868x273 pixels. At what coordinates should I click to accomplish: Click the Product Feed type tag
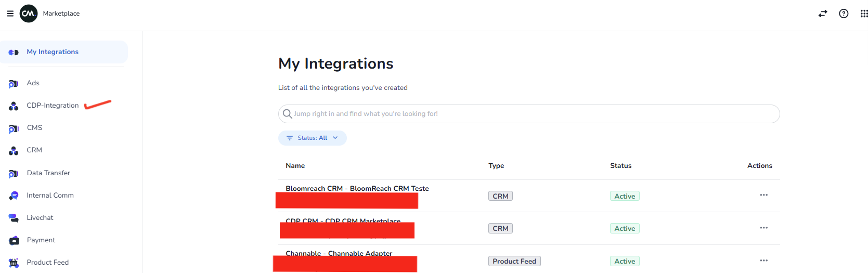point(514,261)
